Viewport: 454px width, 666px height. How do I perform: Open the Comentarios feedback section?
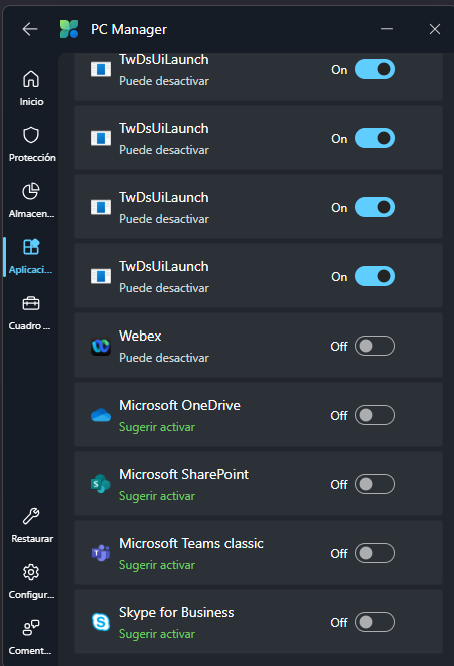31,638
